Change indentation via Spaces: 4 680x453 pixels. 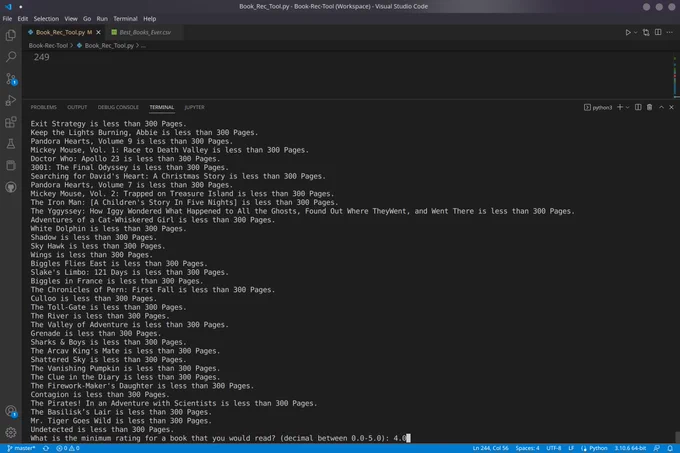(527, 448)
